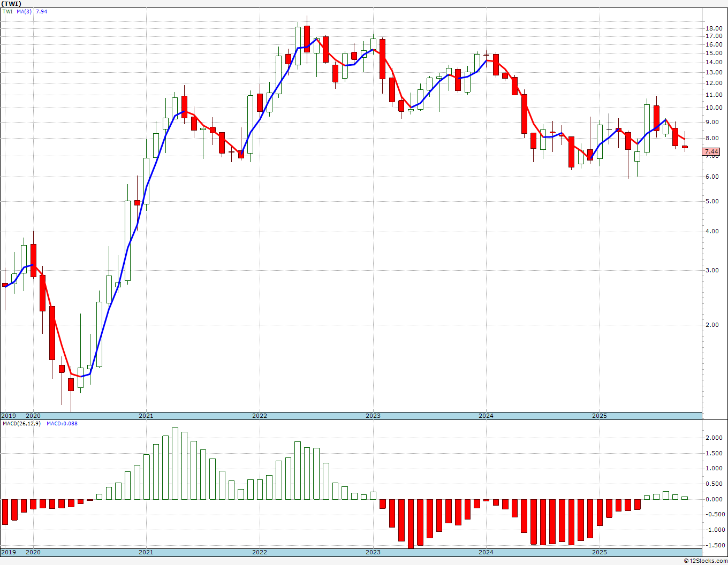Click 2021 on the price chart time axis
The height and width of the screenshot is (565, 728).
point(146,416)
